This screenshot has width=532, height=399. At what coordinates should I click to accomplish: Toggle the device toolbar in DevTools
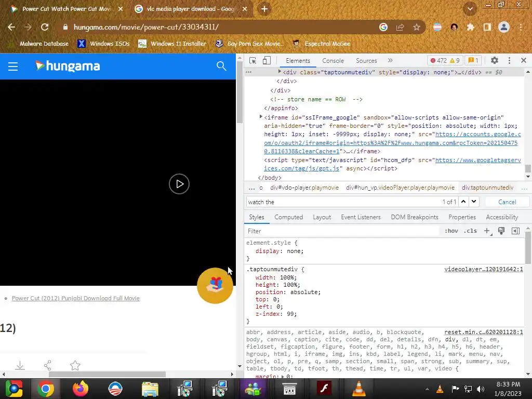pos(267,61)
